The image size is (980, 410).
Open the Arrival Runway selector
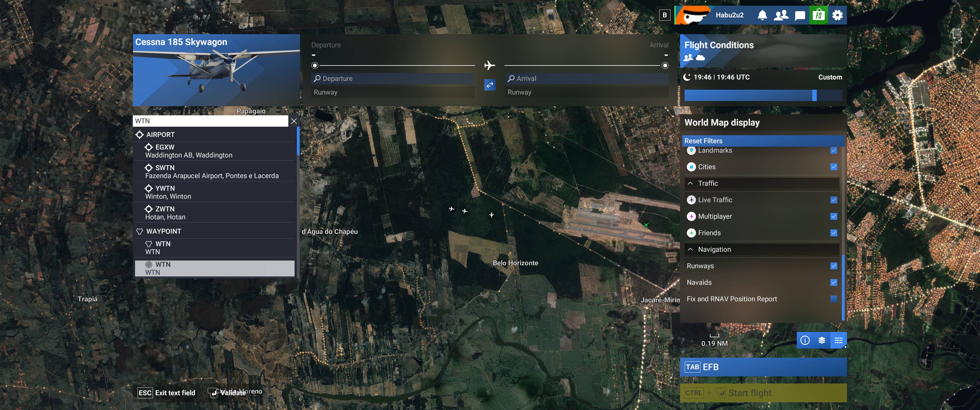(x=587, y=92)
